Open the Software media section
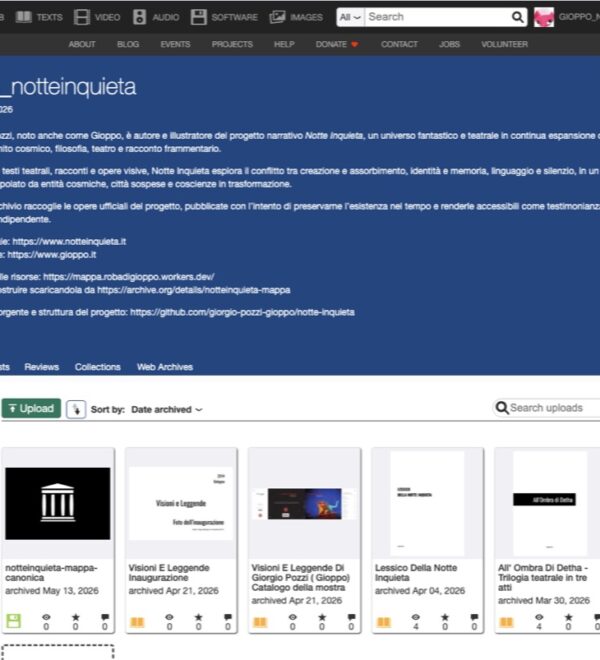 point(224,17)
